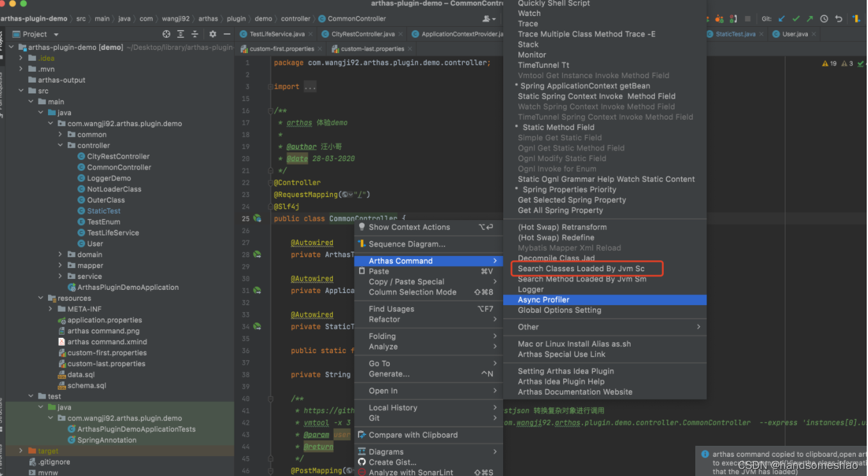Click the Git rollback undo arrow

click(x=839, y=19)
